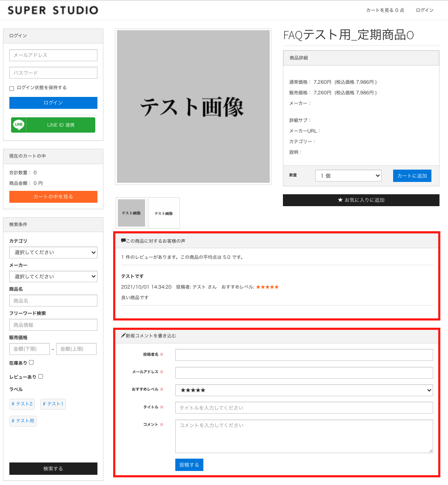Click the black 検索する button
Image resolution: width=448 pixels, height=485 pixels.
point(53,468)
